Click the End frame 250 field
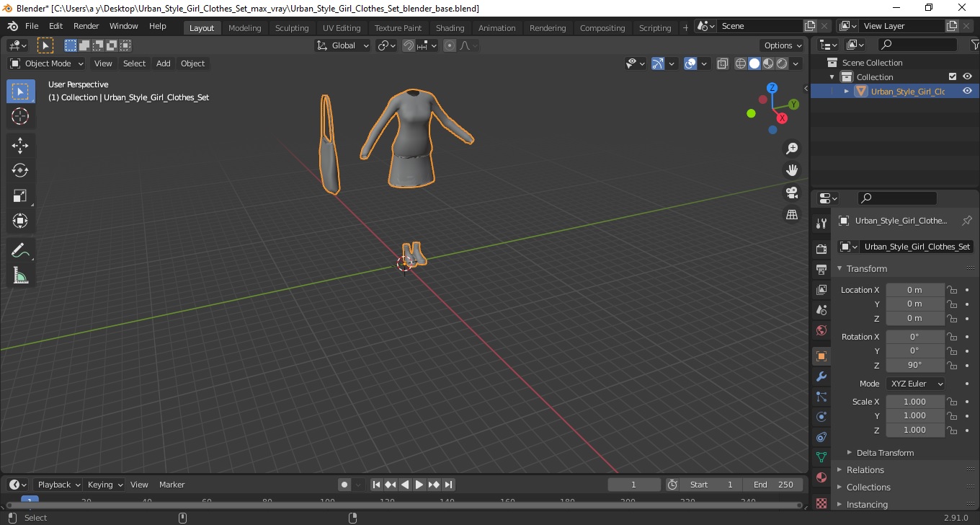 coord(774,485)
